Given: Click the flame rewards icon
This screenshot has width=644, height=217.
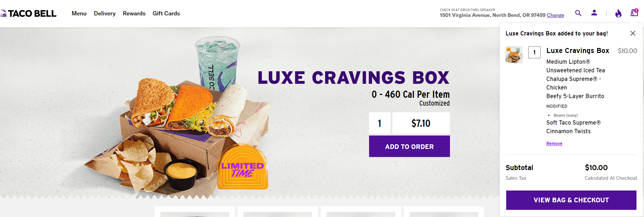Looking at the screenshot, I should click(618, 13).
